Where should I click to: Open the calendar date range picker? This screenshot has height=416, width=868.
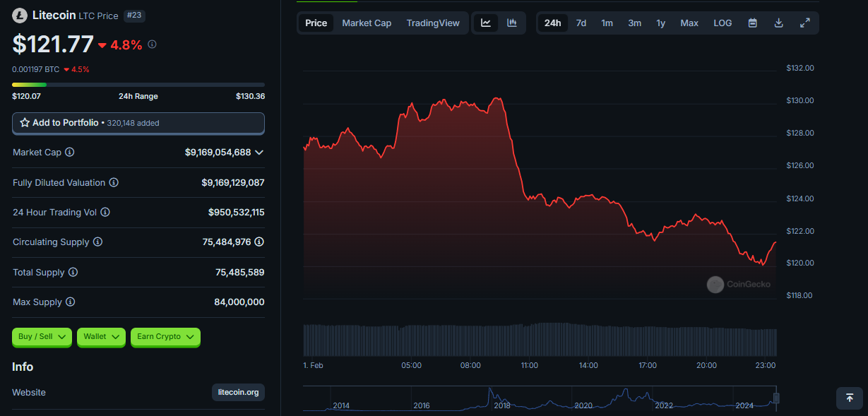753,23
